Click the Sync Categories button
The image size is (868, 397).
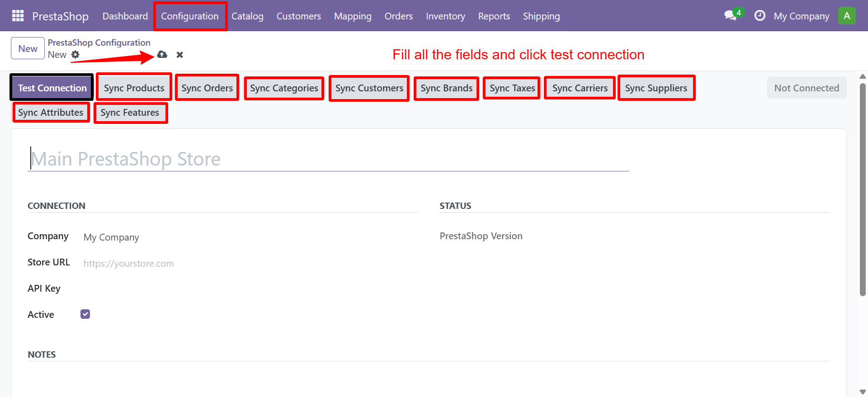[x=284, y=88]
